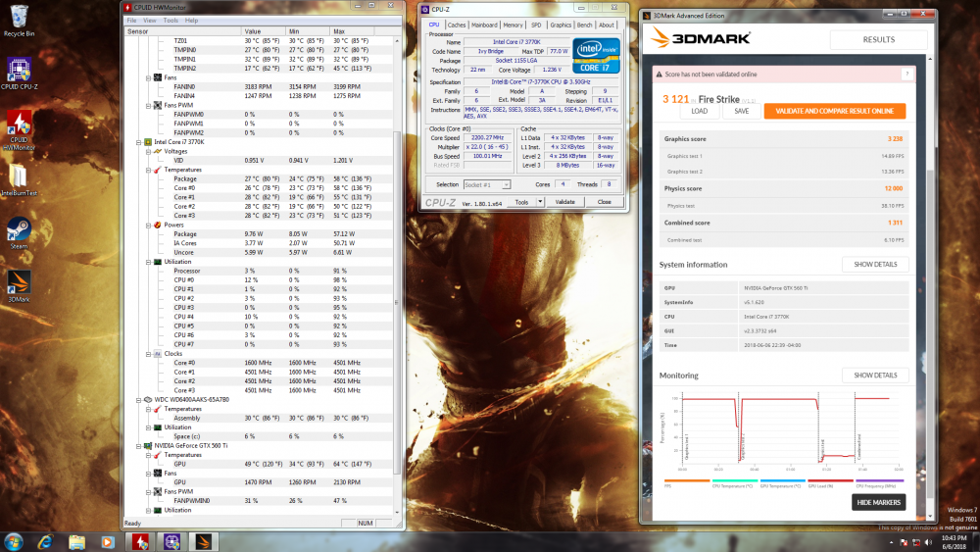Open the View menu in HWMonitor
Viewport: 980px width, 552px height.
[149, 20]
